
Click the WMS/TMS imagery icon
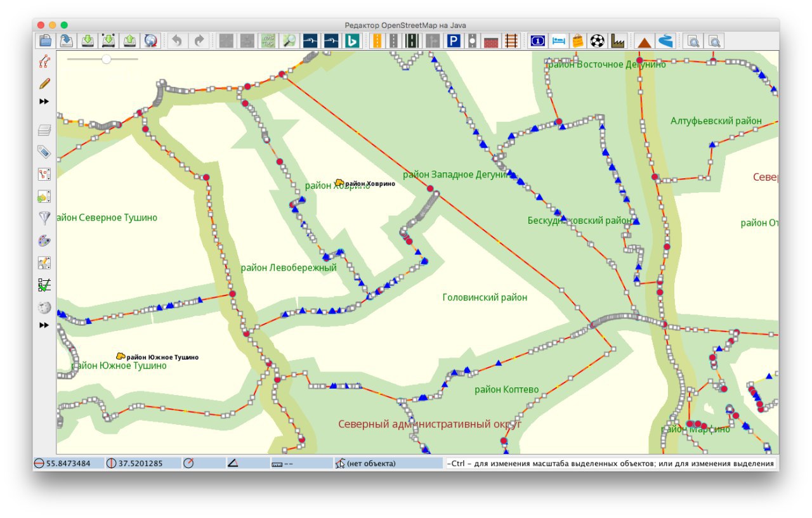[x=268, y=41]
